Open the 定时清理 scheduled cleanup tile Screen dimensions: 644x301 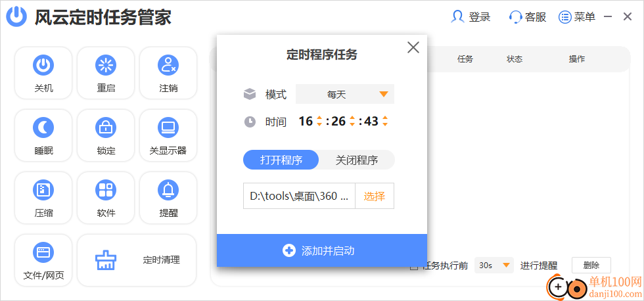(137, 260)
